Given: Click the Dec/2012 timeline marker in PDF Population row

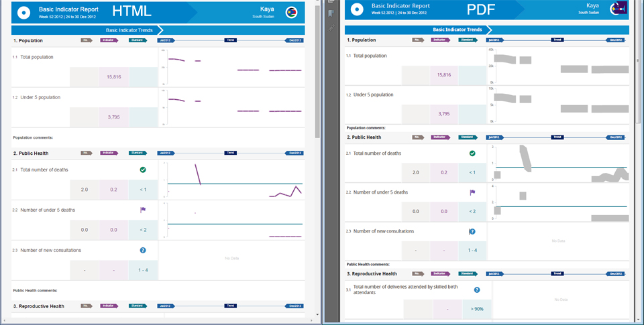Looking at the screenshot, I should point(617,40).
